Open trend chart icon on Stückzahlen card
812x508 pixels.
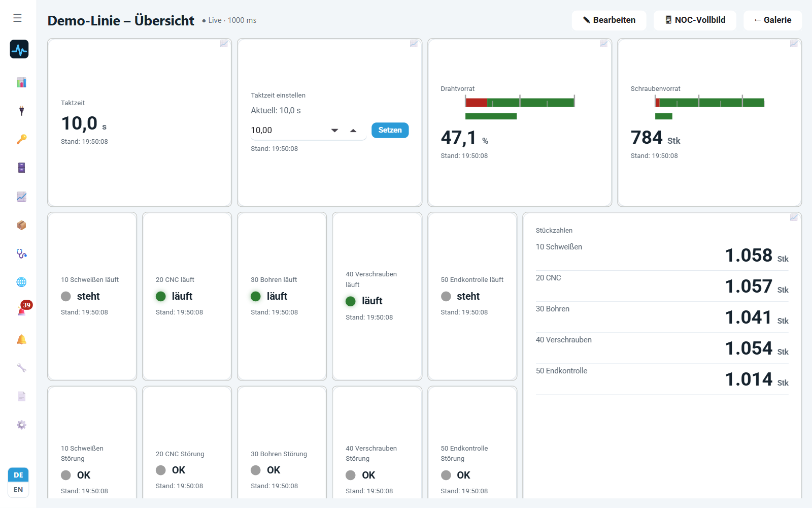[x=794, y=217]
